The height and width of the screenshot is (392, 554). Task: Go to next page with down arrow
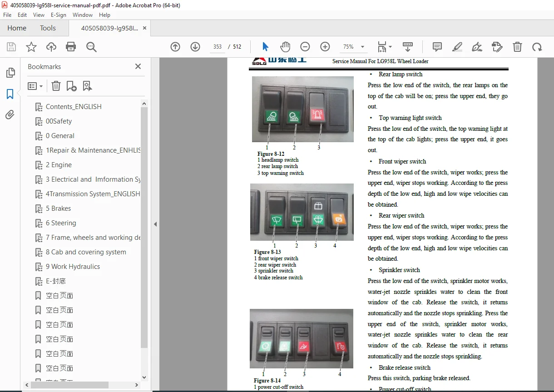click(x=195, y=46)
